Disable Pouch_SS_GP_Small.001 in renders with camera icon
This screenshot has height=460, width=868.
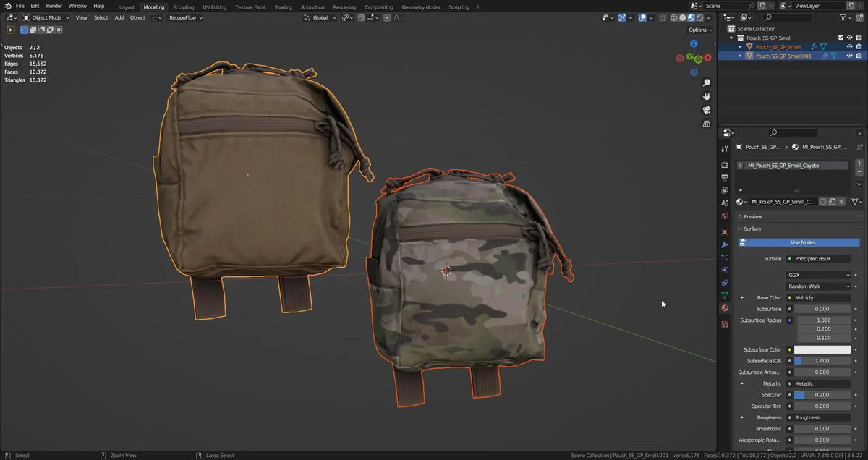point(859,56)
